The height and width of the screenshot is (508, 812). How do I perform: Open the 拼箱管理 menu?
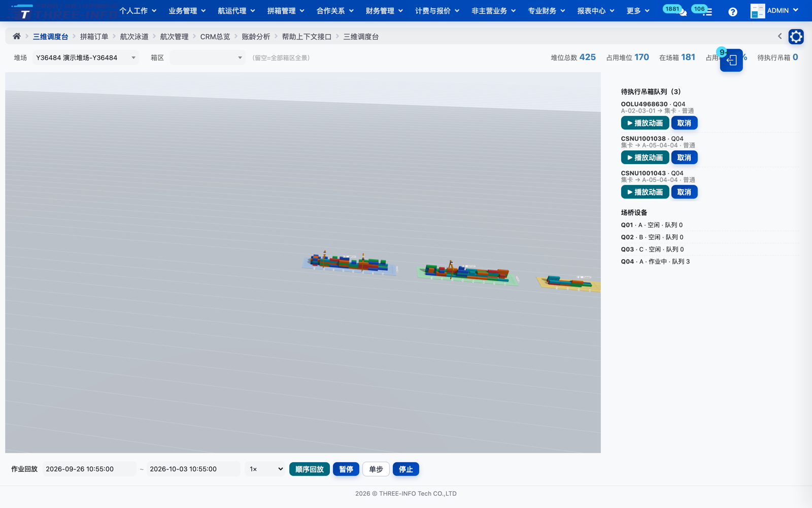(286, 11)
